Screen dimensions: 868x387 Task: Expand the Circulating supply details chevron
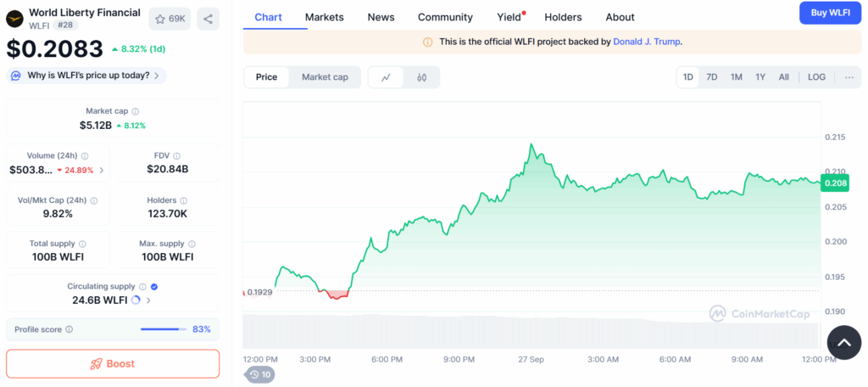149,300
